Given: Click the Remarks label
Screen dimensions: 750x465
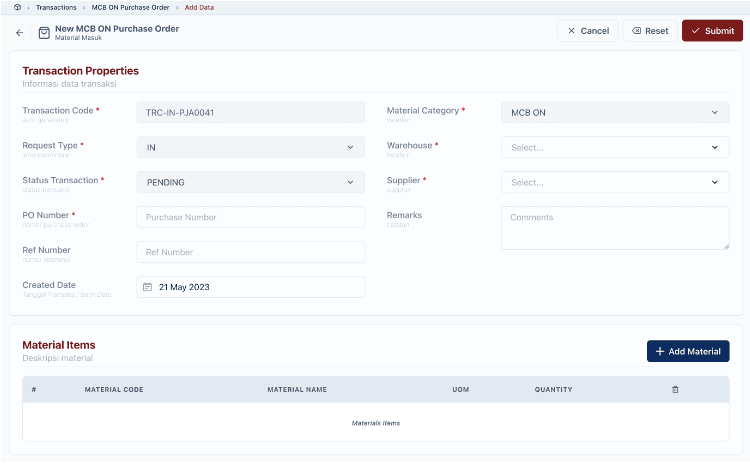Looking at the screenshot, I should pyautogui.click(x=404, y=215).
